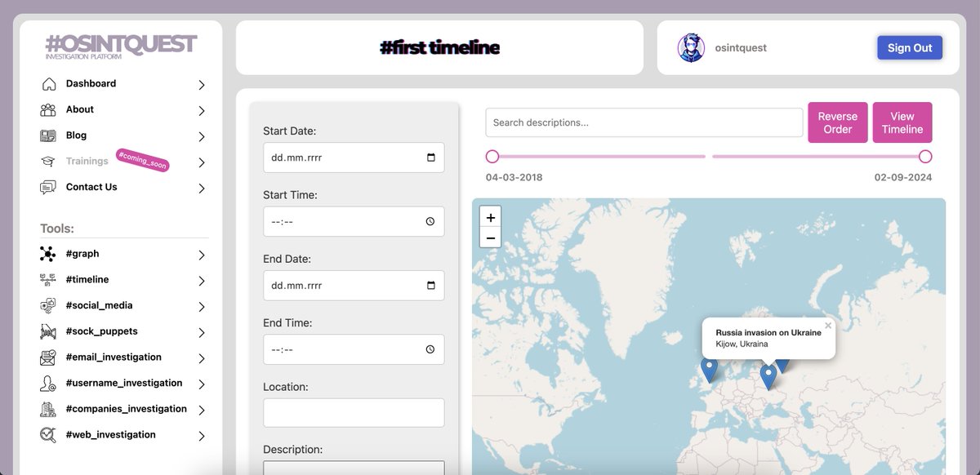Open the Contact Us menu item
980x475 pixels.
tap(91, 187)
